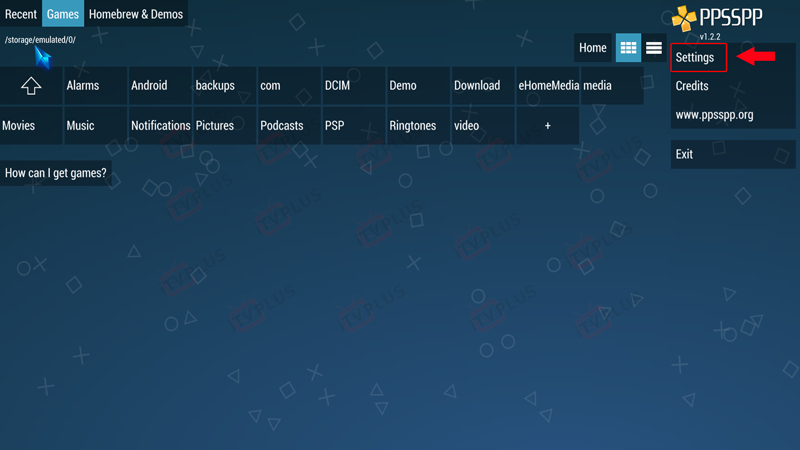Open the Podcasts folder
The height and width of the screenshot is (450, 800).
pos(290,126)
